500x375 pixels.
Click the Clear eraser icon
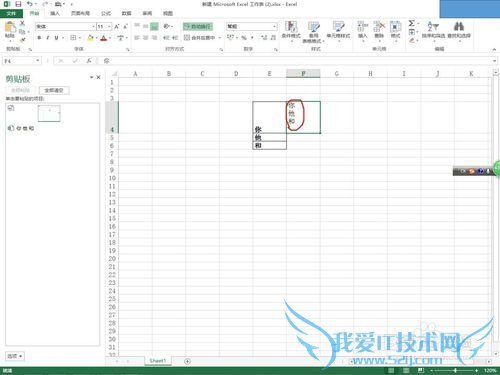pyautogui.click(x=412, y=40)
